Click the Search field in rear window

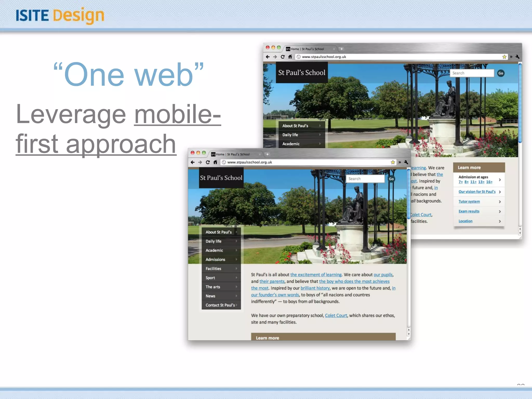coord(472,73)
